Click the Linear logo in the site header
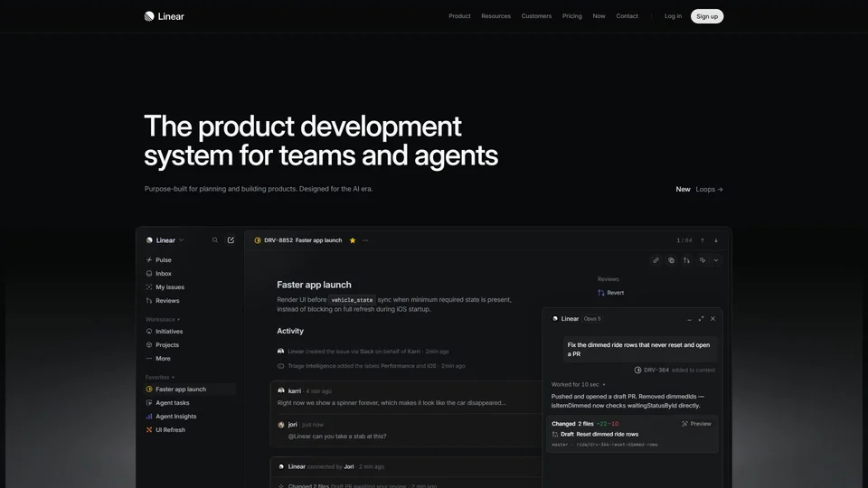This screenshot has height=488, width=868. (164, 16)
